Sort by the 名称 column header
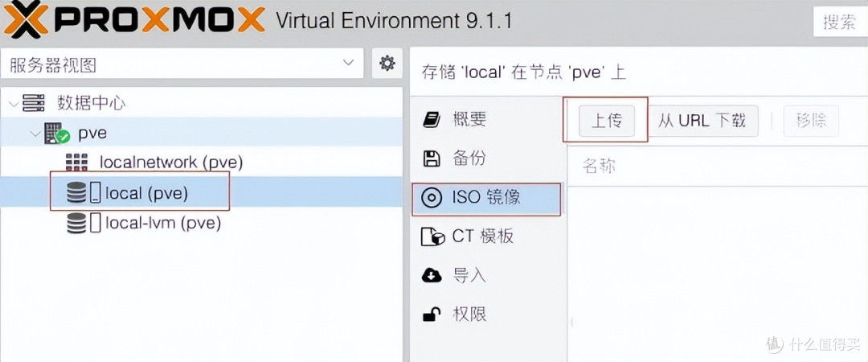The image size is (868, 362). [x=599, y=166]
